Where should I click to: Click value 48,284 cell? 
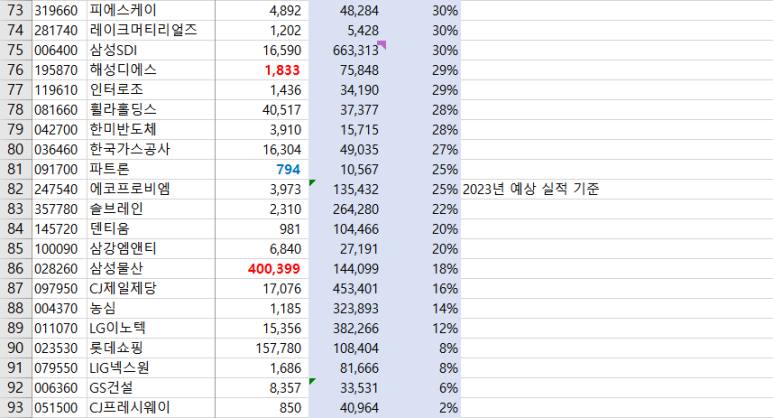[347, 10]
